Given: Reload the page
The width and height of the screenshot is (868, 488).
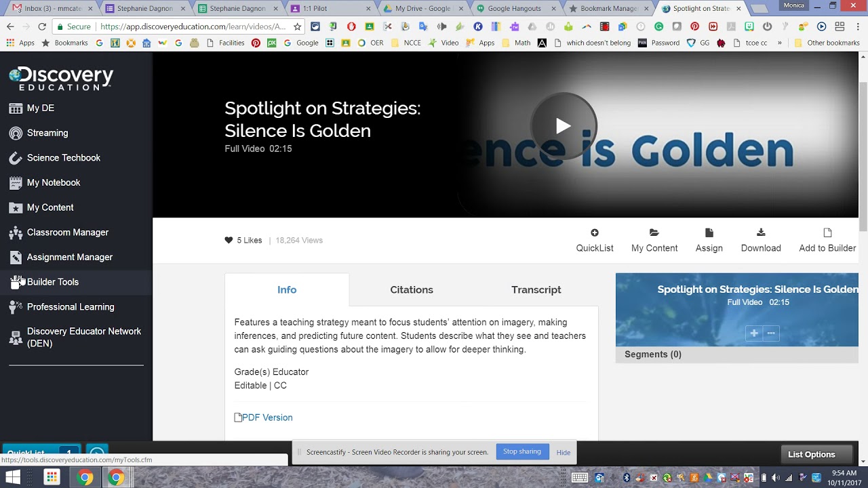Looking at the screenshot, I should 42,26.
